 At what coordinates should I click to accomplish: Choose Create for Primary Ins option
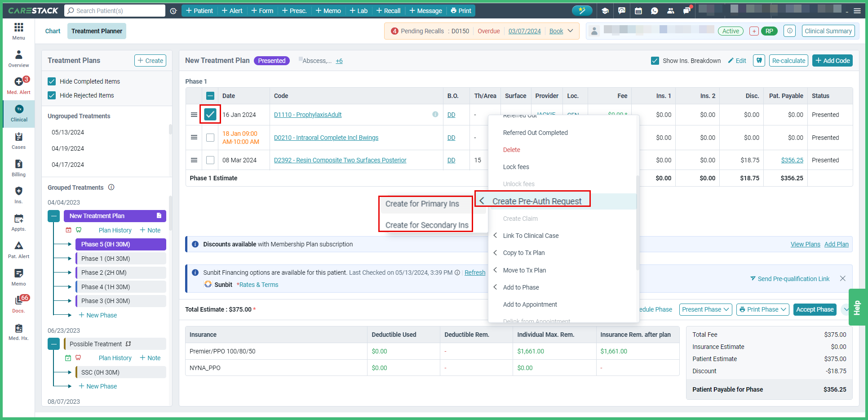click(x=422, y=204)
